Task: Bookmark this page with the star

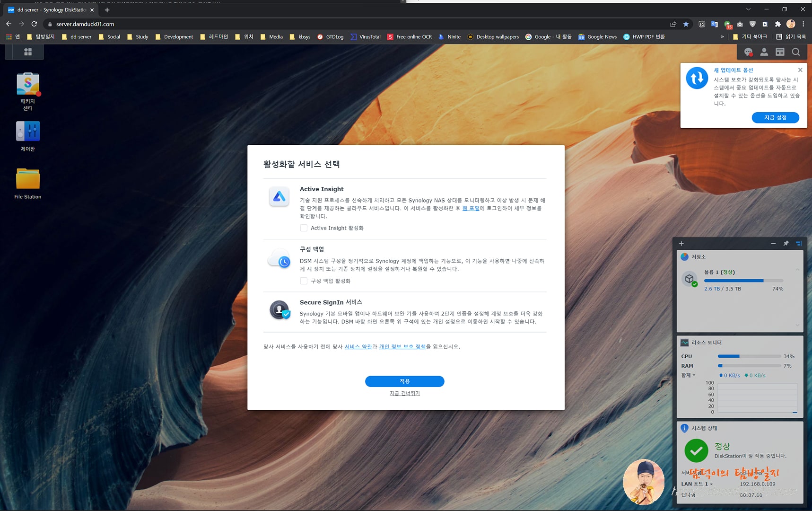Action: pyautogui.click(x=686, y=24)
